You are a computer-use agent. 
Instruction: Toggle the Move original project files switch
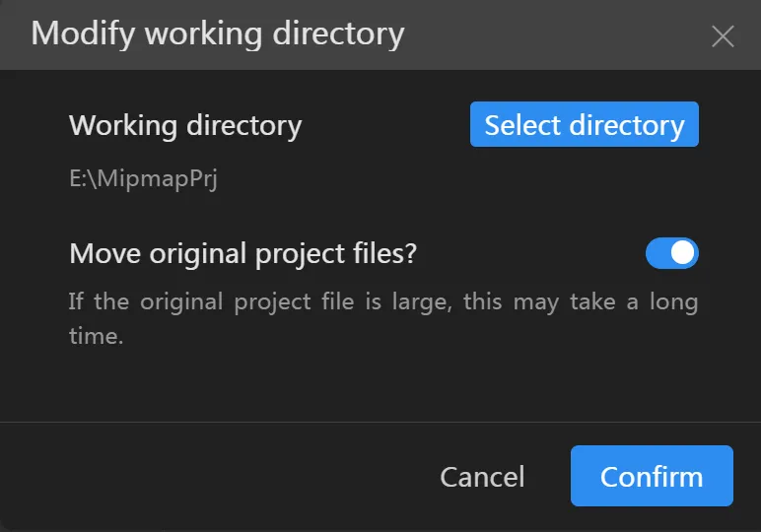(x=671, y=253)
